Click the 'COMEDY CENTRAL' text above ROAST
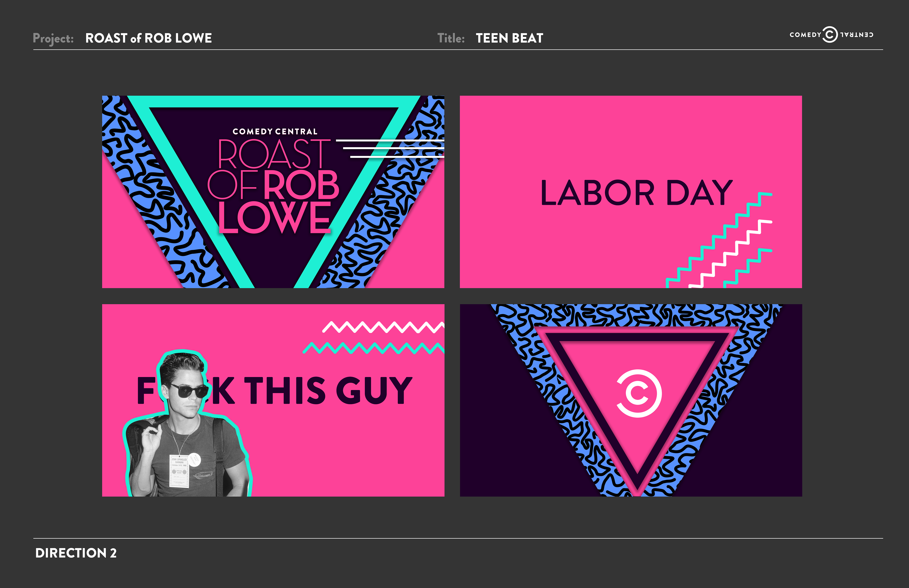 pyautogui.click(x=275, y=132)
